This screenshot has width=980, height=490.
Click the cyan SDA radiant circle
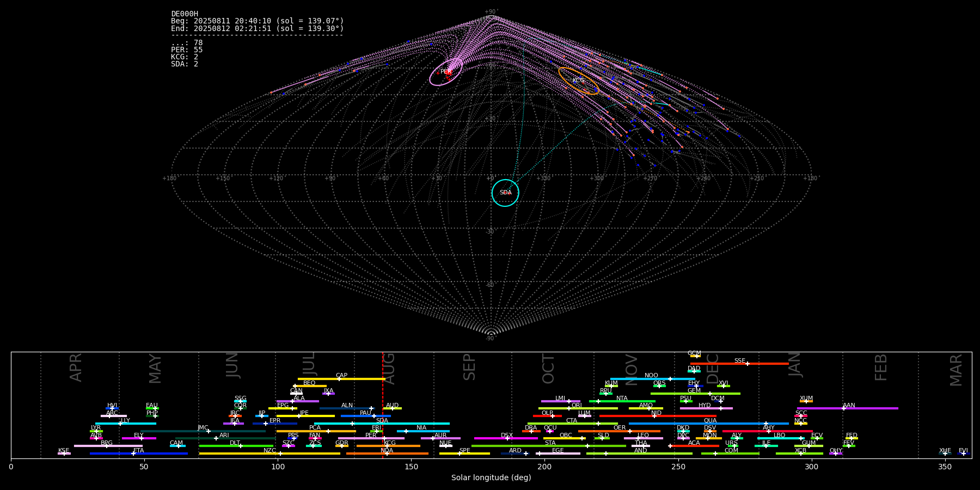tap(505, 193)
